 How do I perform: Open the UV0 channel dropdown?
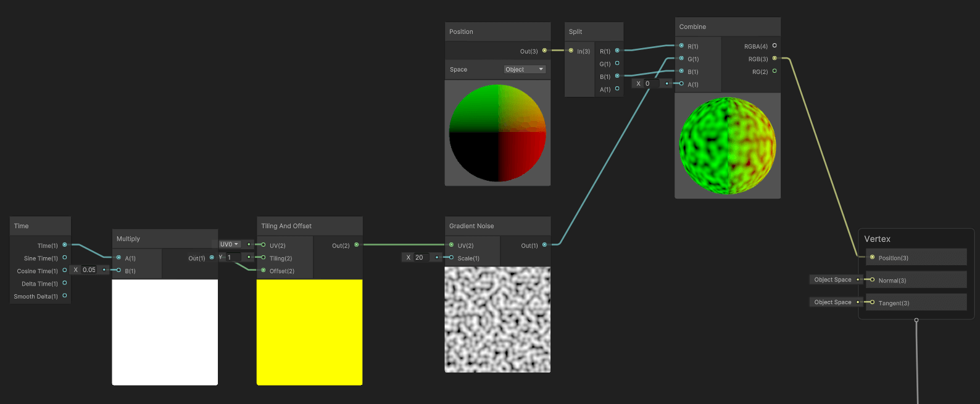pyautogui.click(x=230, y=244)
